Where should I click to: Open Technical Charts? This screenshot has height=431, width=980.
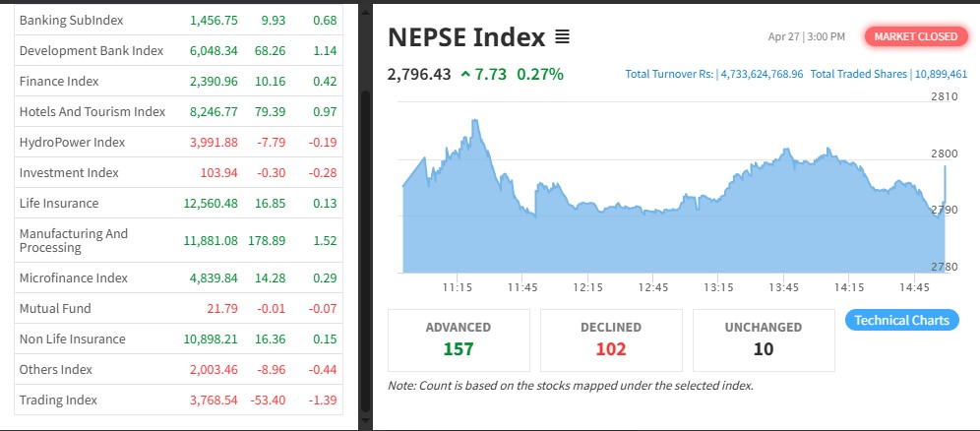pos(901,320)
